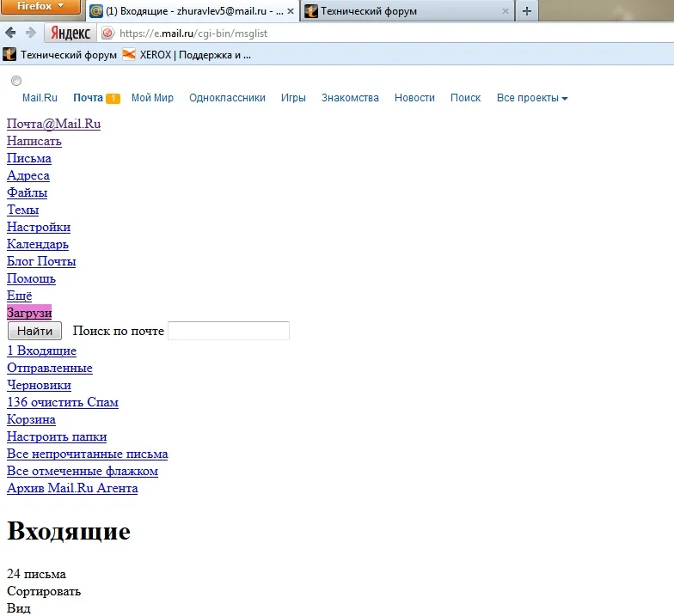The image size is (674, 616).
Task: Click the 24 письма count text
Action: [36, 574]
